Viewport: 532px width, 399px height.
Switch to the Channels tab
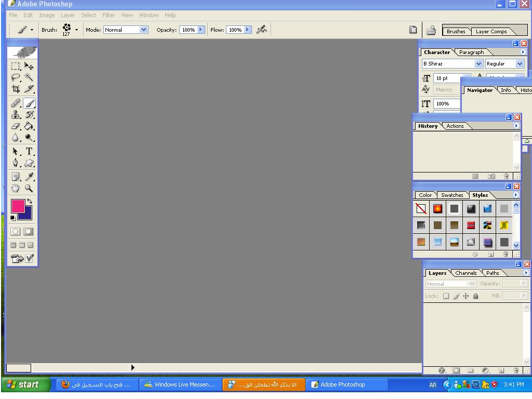[x=466, y=273]
